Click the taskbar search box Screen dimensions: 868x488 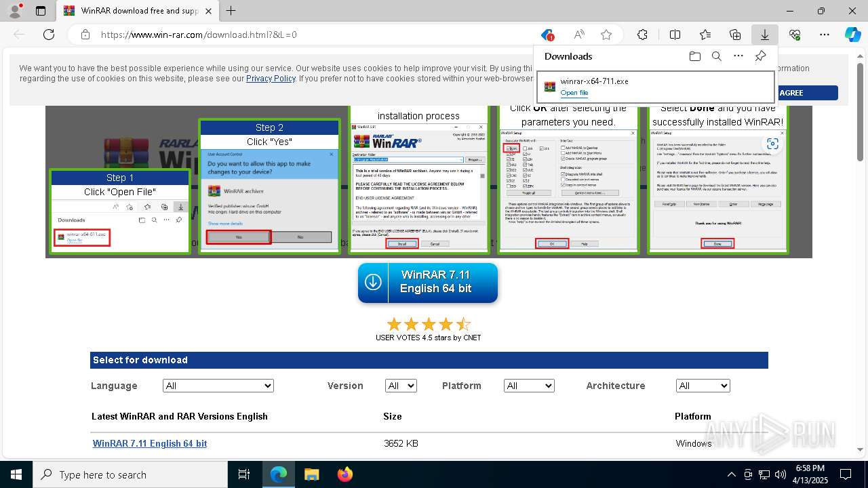point(130,474)
